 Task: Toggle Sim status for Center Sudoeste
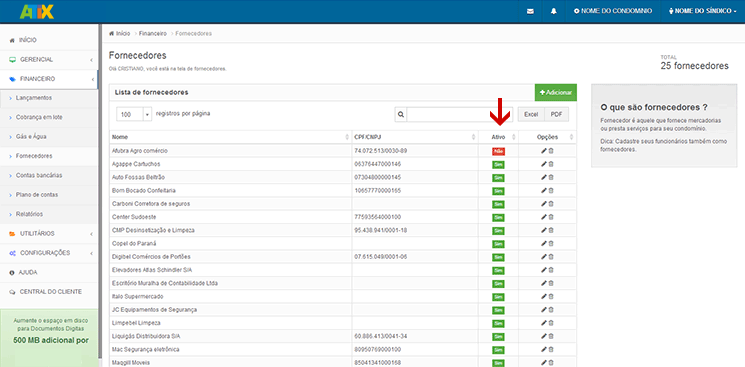click(498, 218)
